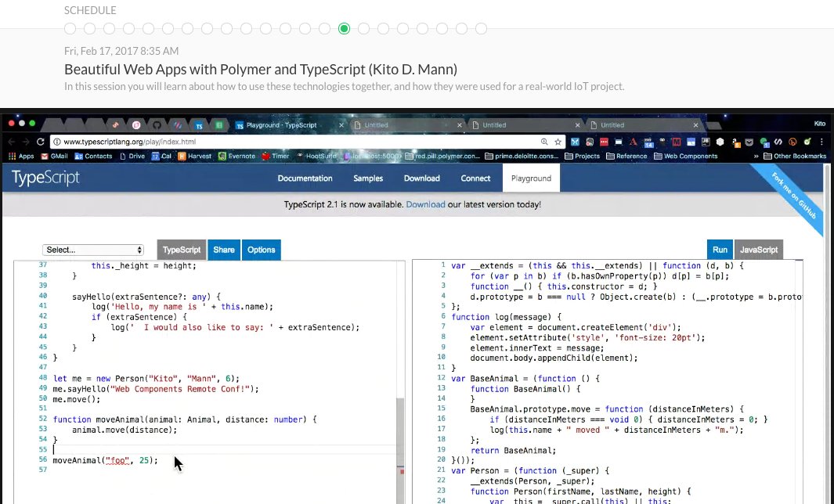Image resolution: width=834 pixels, height=504 pixels.
Task: Bookmark this page with the star icon
Action: pos(556,142)
